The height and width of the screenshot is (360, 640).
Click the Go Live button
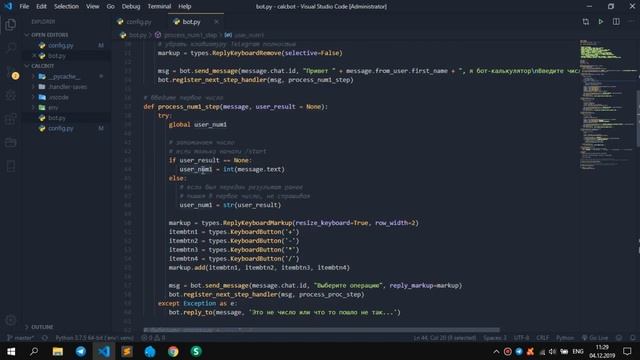tap(595, 338)
